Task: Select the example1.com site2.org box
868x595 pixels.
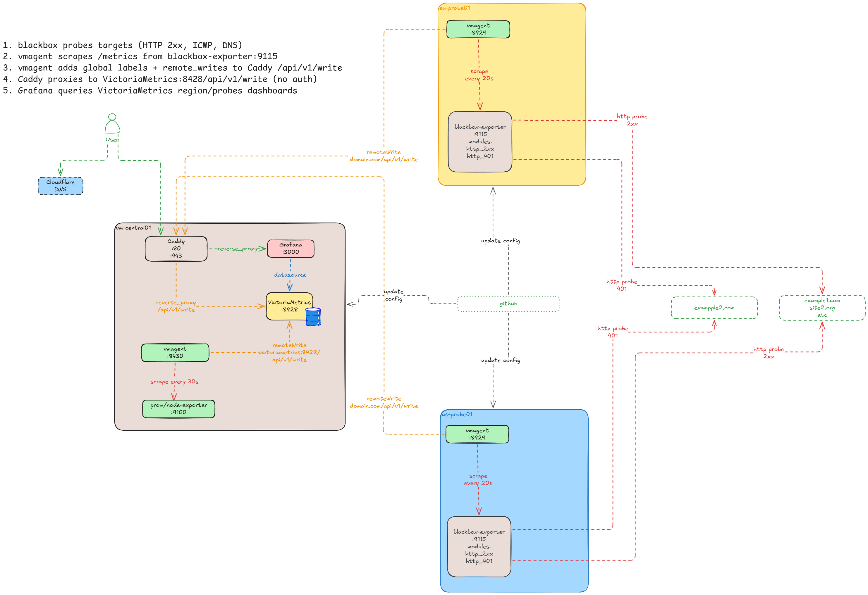Action: click(x=822, y=308)
